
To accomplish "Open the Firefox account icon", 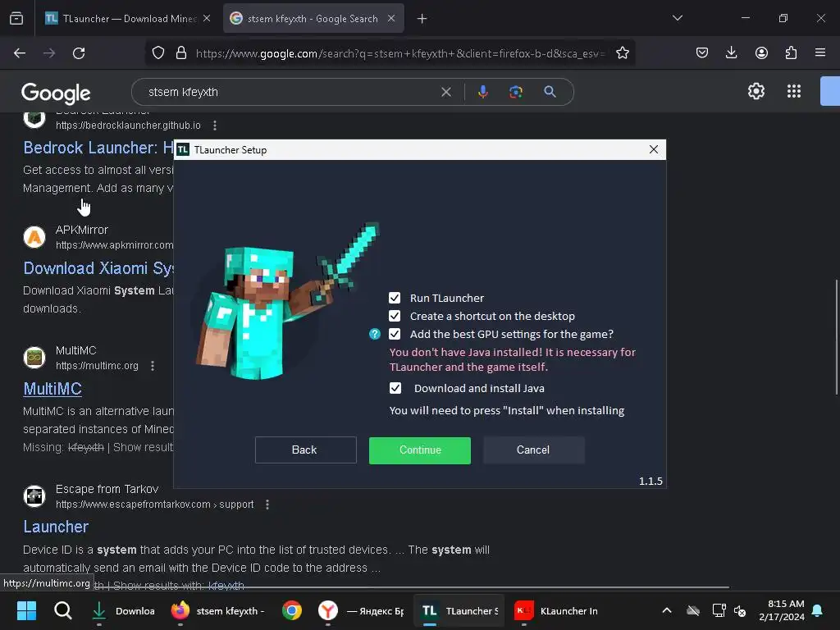I will point(761,52).
